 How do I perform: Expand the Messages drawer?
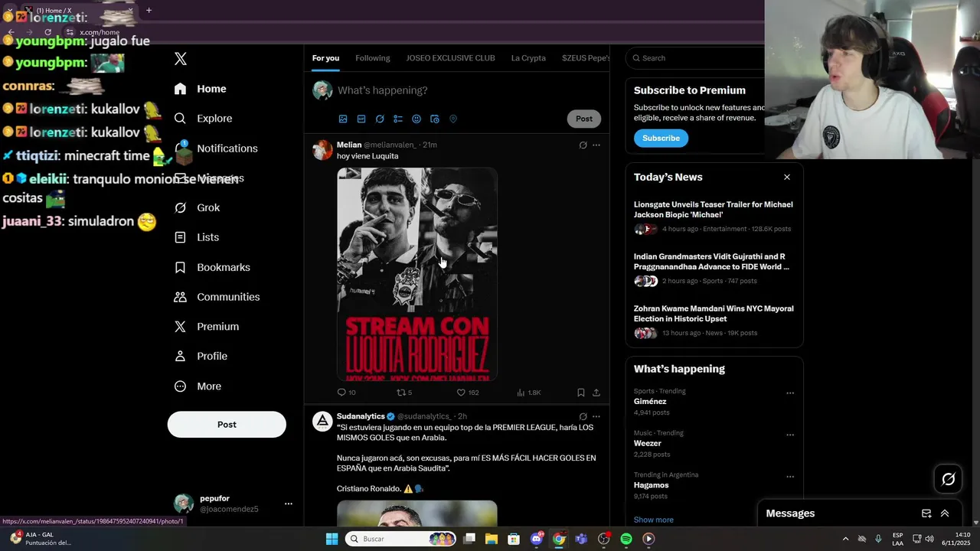click(x=945, y=514)
